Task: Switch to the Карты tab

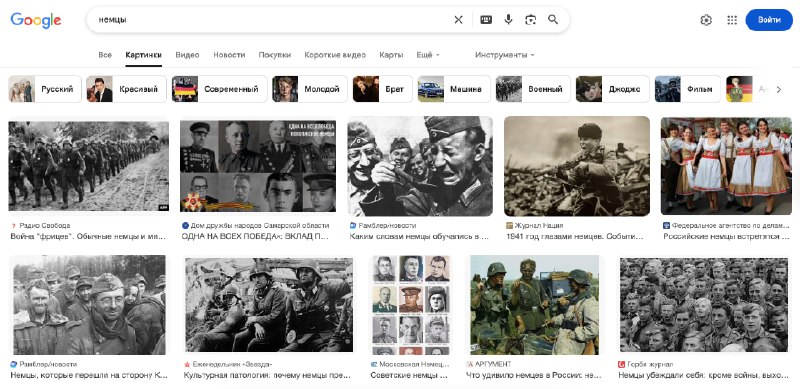Action: point(391,55)
